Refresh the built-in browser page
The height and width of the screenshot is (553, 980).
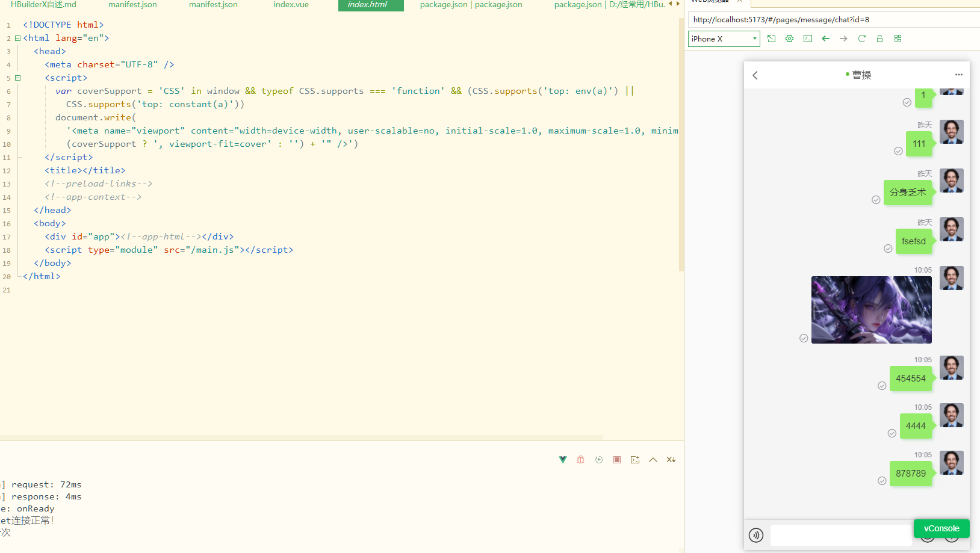click(861, 39)
